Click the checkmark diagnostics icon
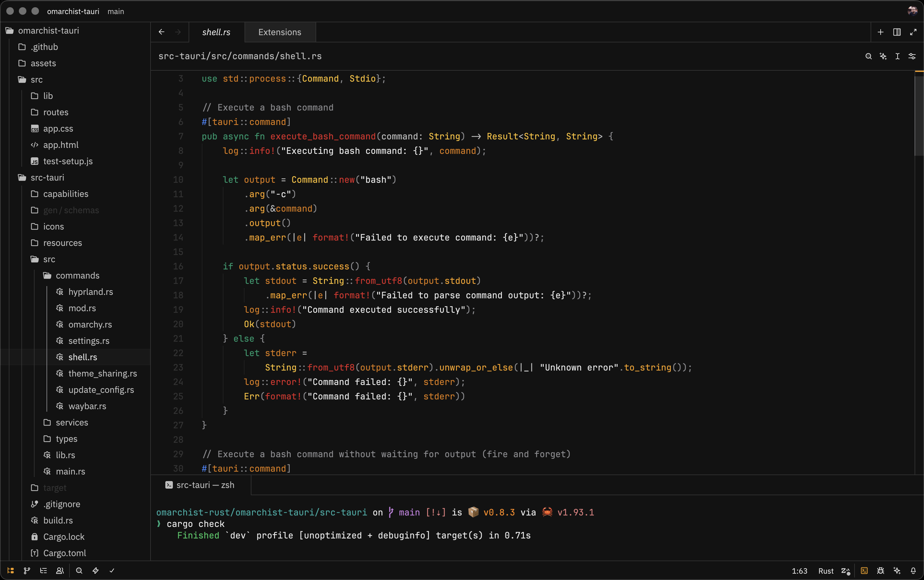Image resolution: width=924 pixels, height=580 pixels. click(112, 570)
